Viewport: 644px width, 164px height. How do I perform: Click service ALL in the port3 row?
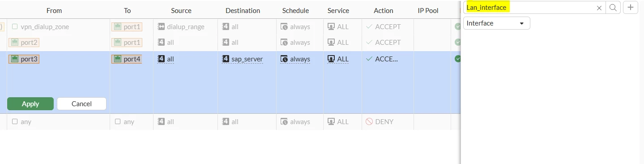338,59
